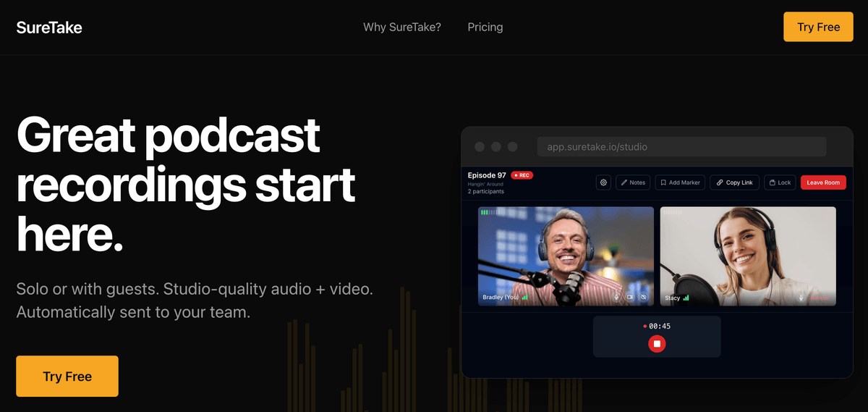Viewport: 868px width, 412px height.
Task: Select Bradley's video tile
Action: (x=566, y=256)
